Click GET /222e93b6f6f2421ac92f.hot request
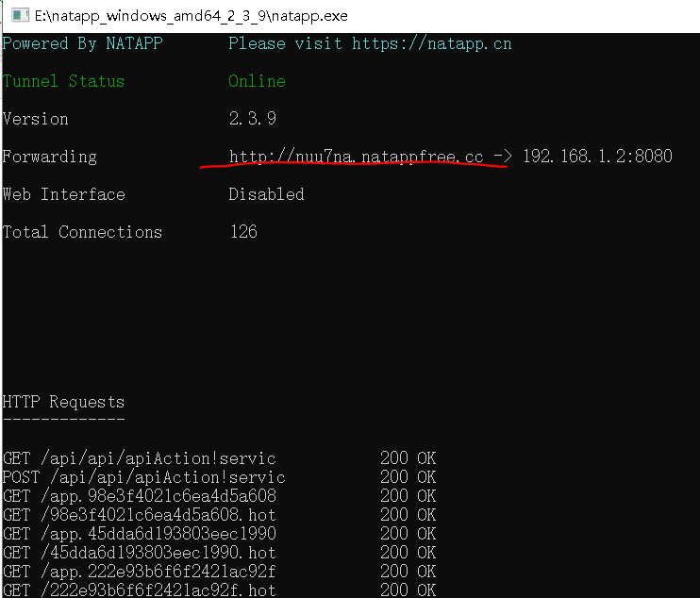Viewport: 700px width, 598px height. pos(140,590)
